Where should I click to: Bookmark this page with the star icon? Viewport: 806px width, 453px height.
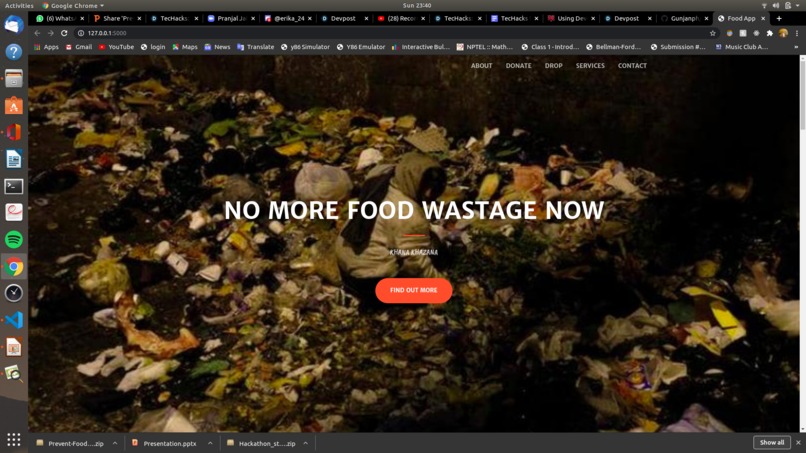712,33
